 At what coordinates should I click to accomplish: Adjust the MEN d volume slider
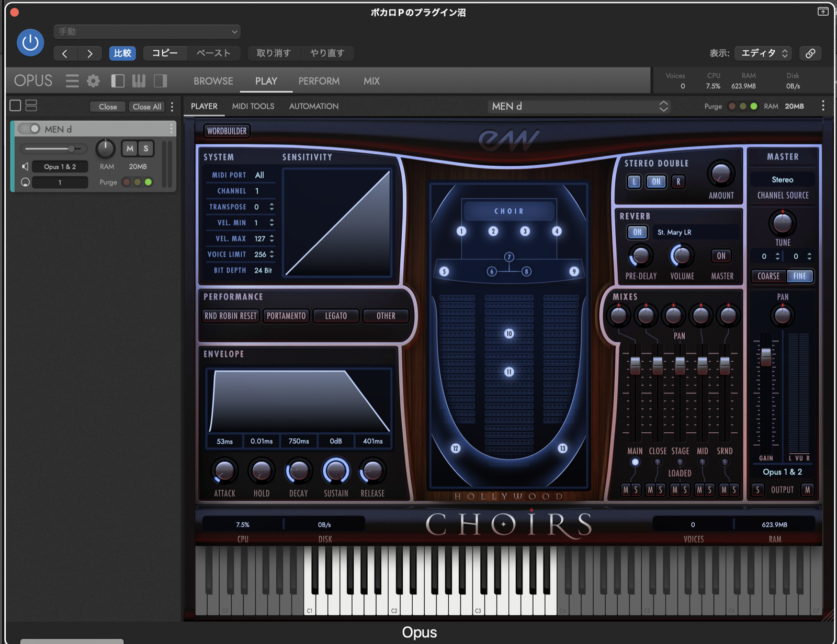click(54, 149)
